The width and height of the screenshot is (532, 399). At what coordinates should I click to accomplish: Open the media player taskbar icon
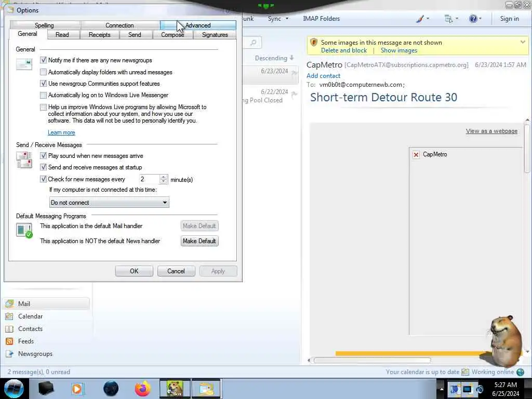[x=77, y=389]
